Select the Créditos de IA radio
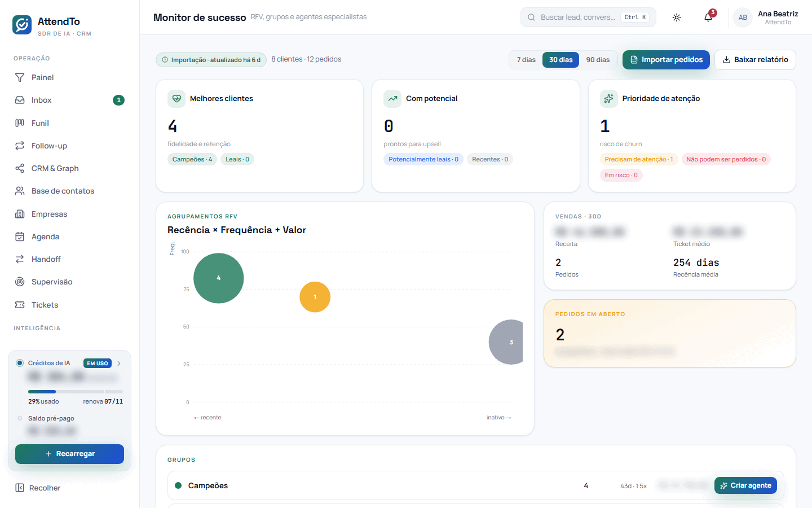The height and width of the screenshot is (508, 812). coord(20,363)
